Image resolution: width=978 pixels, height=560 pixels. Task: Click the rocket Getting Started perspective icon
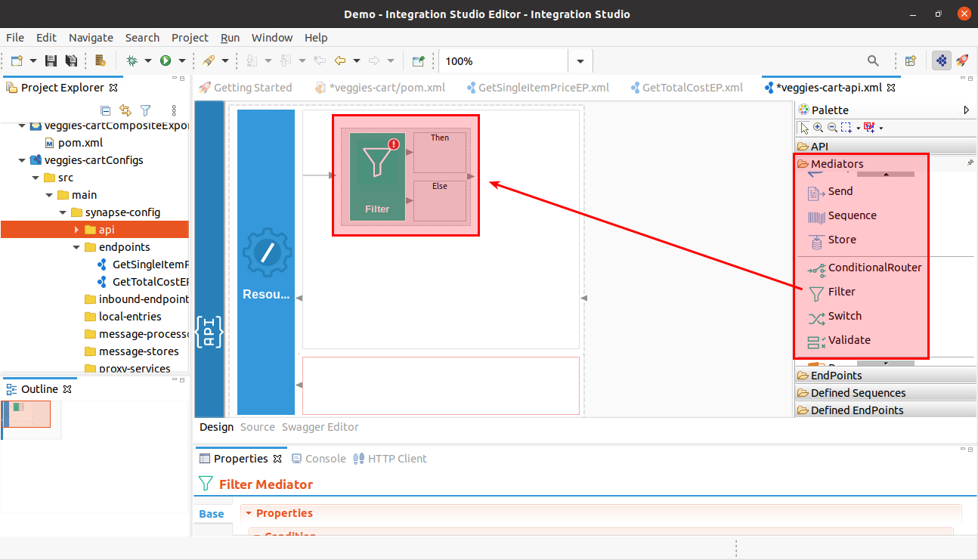tap(962, 60)
